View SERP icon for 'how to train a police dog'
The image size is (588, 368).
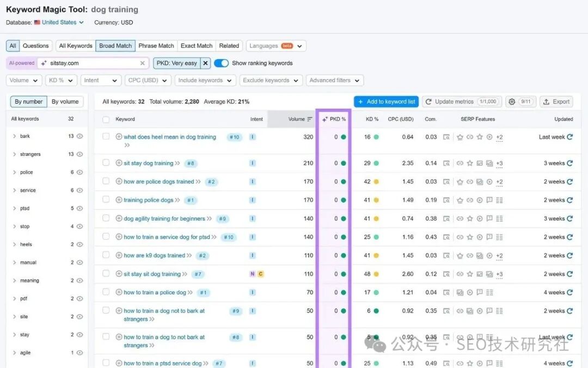pos(446,292)
